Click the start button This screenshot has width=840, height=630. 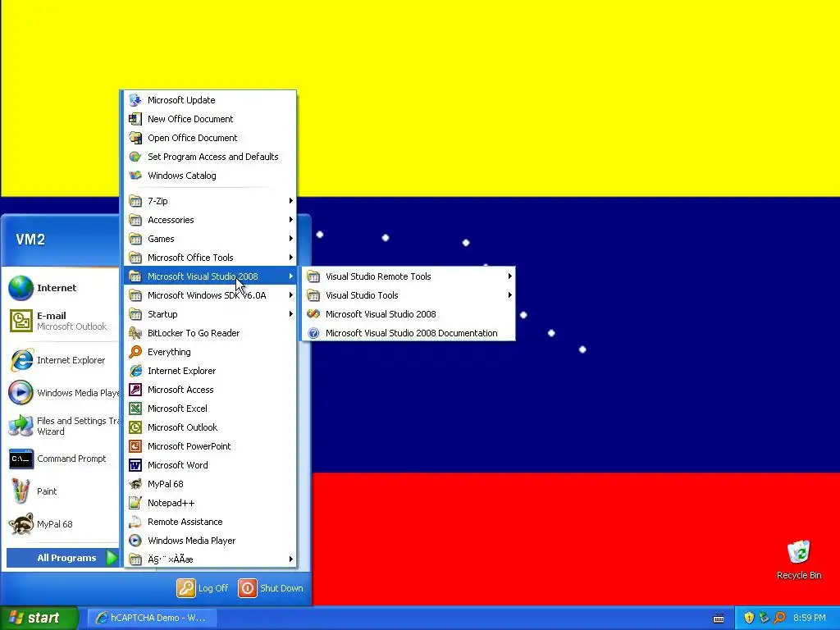39,618
